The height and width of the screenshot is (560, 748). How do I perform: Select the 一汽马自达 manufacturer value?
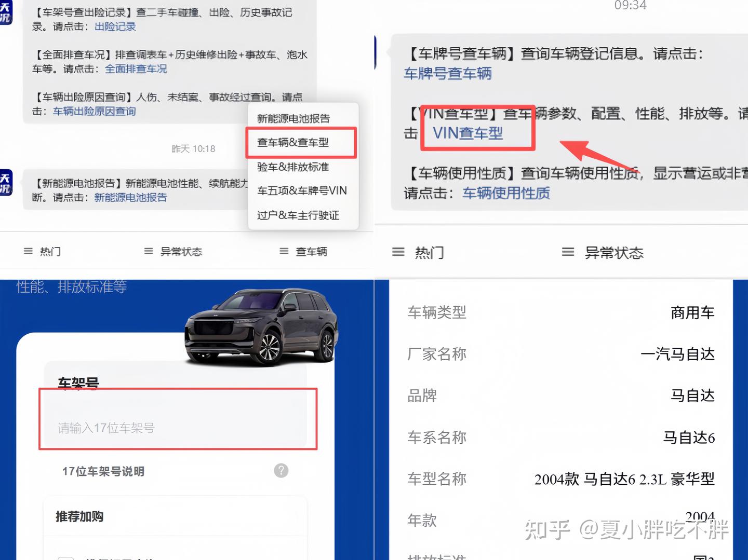click(x=678, y=354)
